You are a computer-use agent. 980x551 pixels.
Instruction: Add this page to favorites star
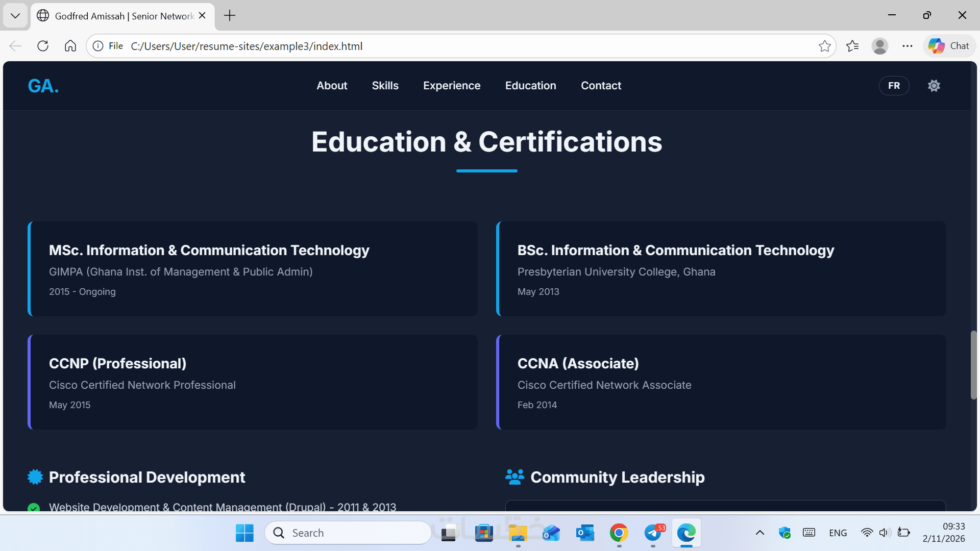click(x=824, y=46)
